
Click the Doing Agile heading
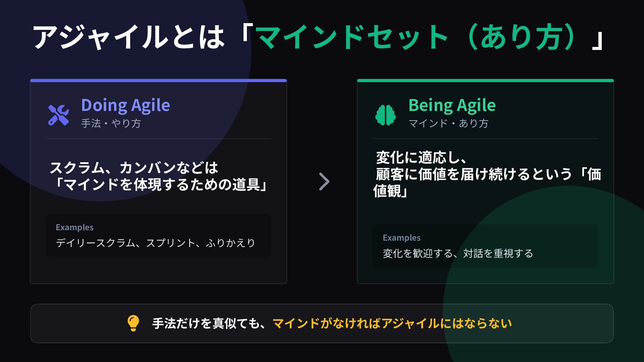click(x=125, y=105)
